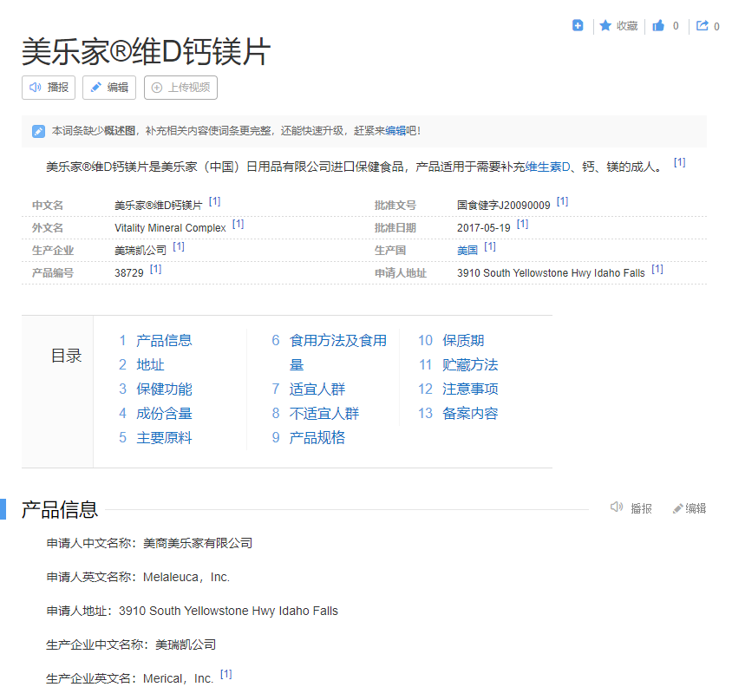Click the 目录 catalog heading

pyautogui.click(x=66, y=356)
